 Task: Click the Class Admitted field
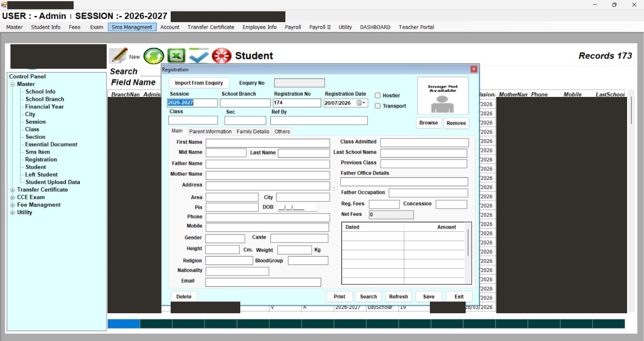point(425,143)
